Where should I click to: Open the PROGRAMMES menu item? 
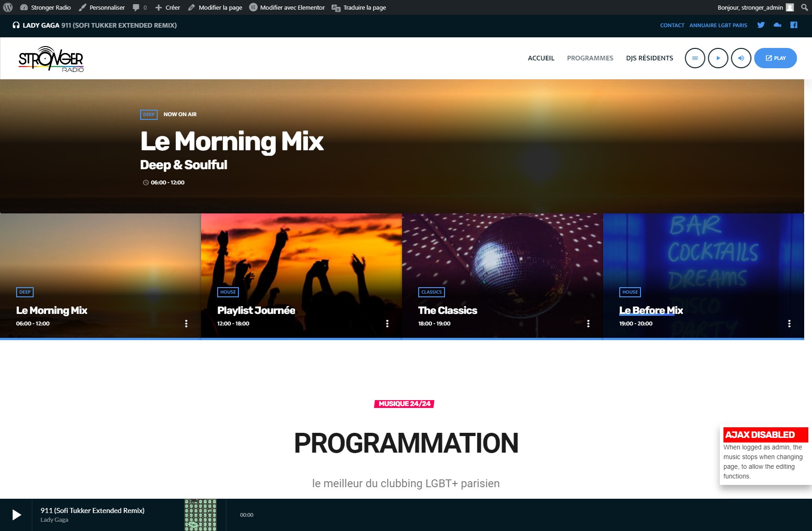pyautogui.click(x=590, y=58)
